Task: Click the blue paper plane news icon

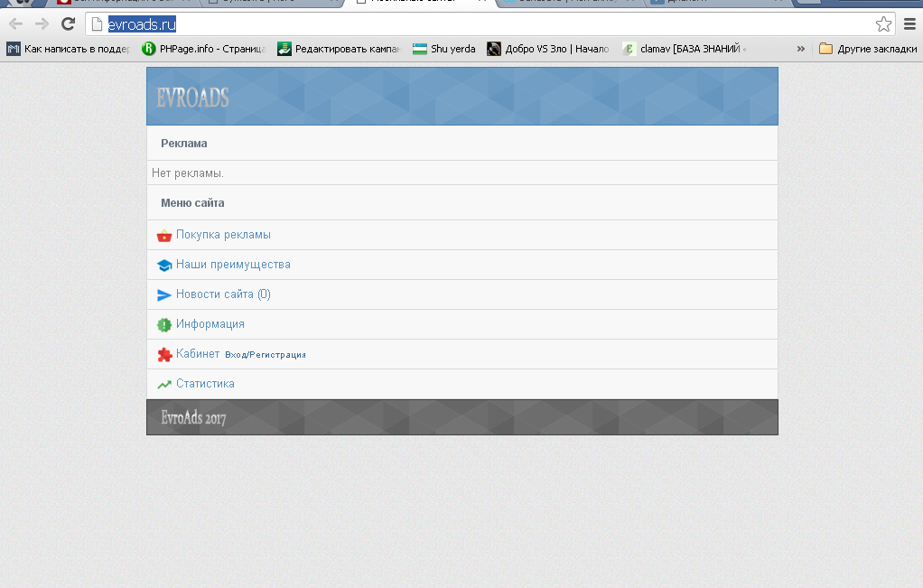Action: pyautogui.click(x=163, y=295)
